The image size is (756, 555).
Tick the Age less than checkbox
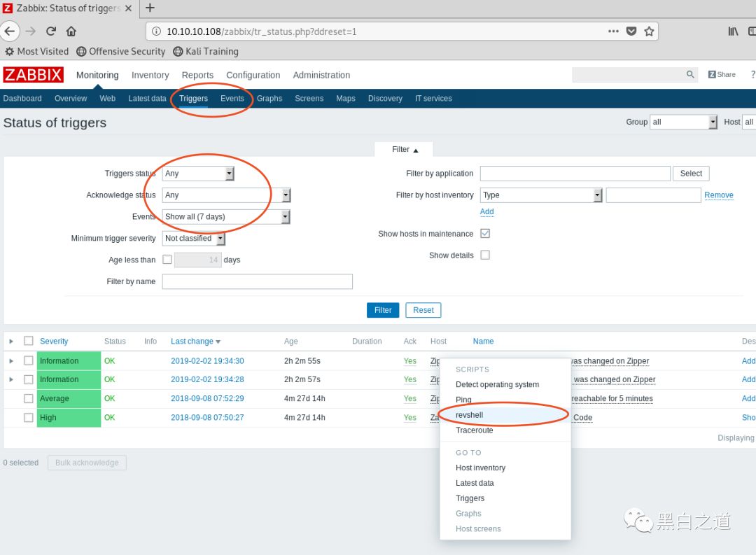coord(167,260)
